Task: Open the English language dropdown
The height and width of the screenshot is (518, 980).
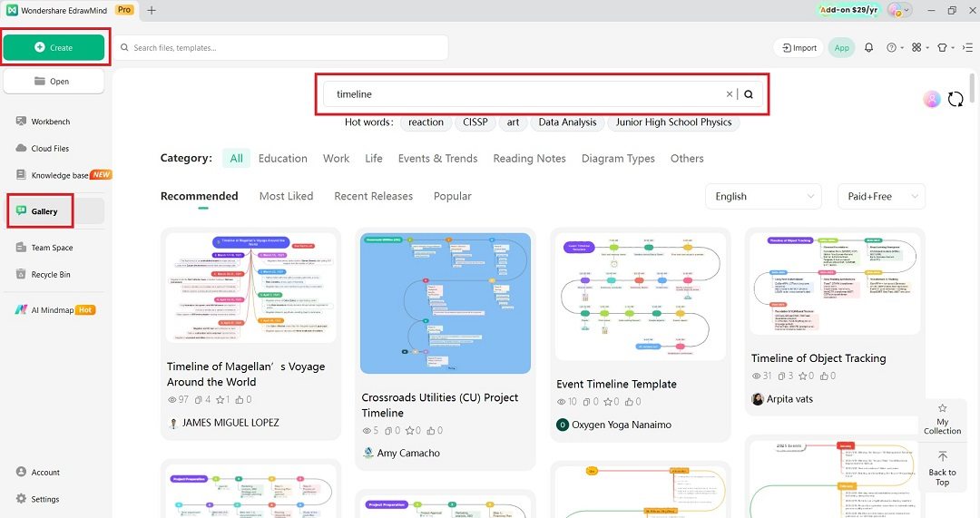Action: pyautogui.click(x=763, y=196)
